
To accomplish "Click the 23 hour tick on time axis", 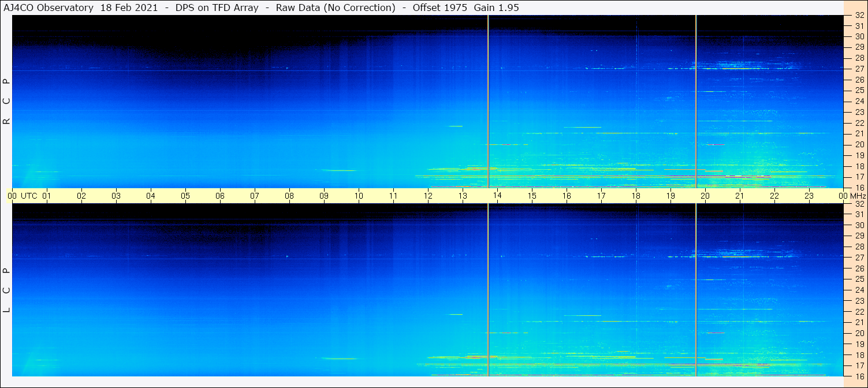I will (x=809, y=196).
